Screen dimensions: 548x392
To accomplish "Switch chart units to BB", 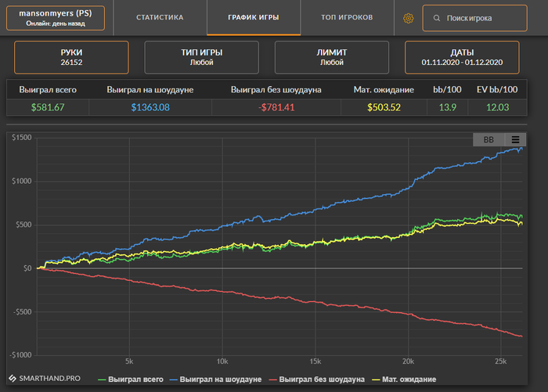I will point(489,140).
